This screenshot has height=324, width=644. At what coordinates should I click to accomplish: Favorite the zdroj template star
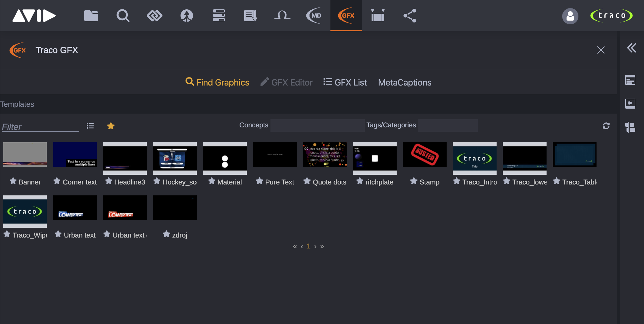pos(166,234)
